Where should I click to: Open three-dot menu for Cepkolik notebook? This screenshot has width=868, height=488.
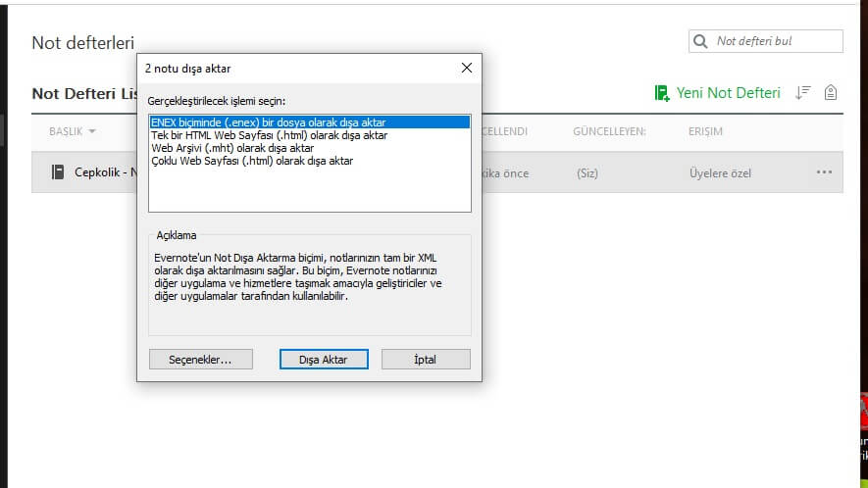point(824,172)
